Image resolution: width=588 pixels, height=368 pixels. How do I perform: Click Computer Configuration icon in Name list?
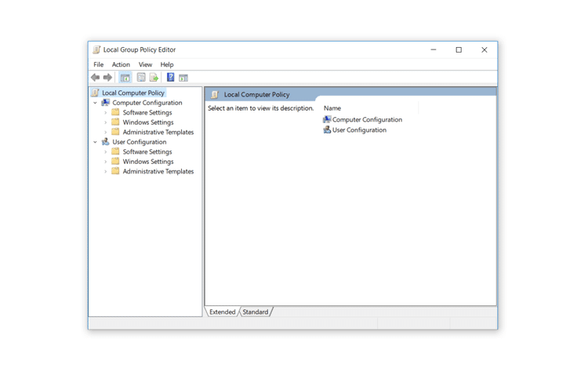pos(327,119)
